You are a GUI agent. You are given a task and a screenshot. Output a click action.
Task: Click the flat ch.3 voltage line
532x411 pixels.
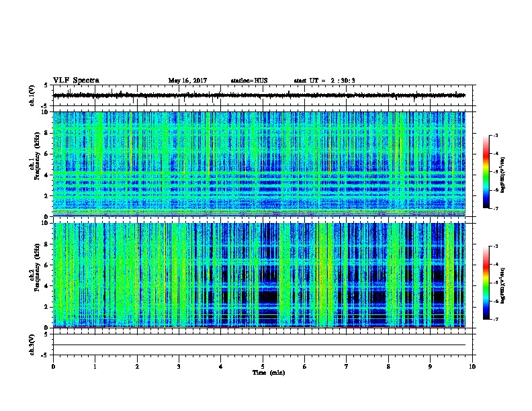click(x=259, y=345)
